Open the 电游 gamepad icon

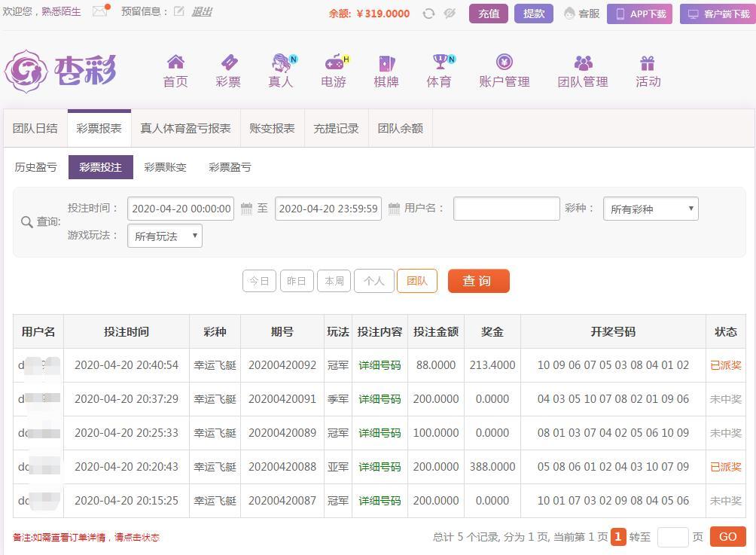(x=334, y=63)
